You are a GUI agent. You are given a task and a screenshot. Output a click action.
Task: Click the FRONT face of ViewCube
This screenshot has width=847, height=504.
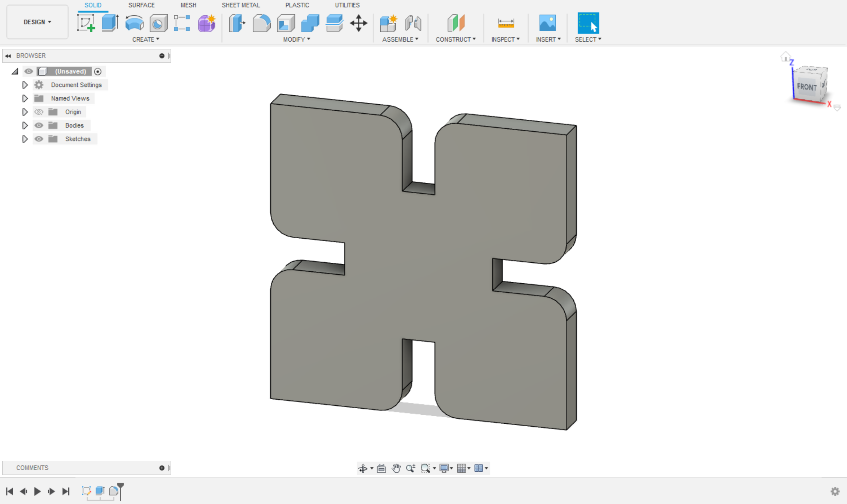(807, 87)
